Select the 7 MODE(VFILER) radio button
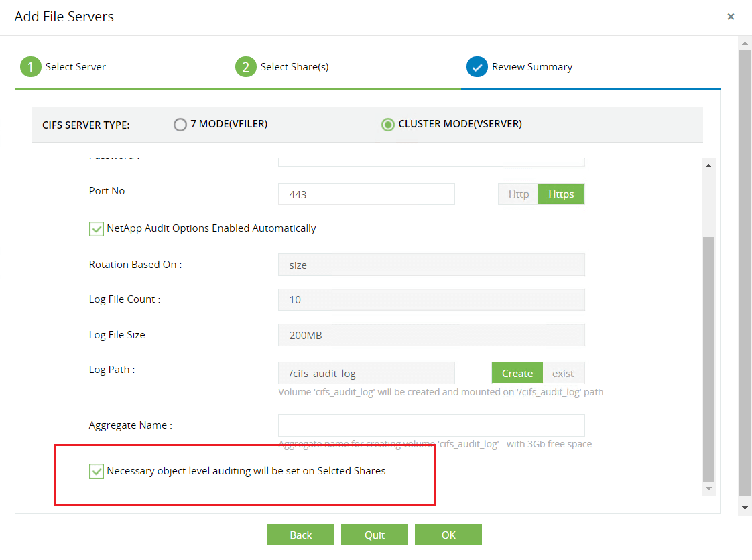This screenshot has height=560, width=752. (x=180, y=124)
